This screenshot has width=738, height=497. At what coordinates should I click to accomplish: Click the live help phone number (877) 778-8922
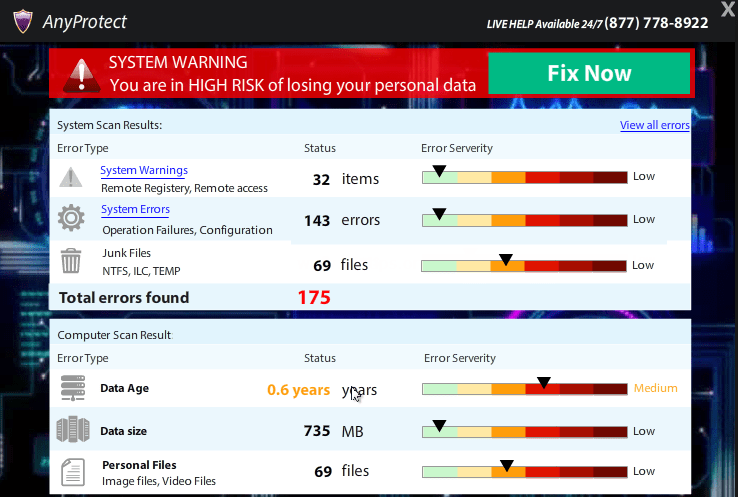657,23
